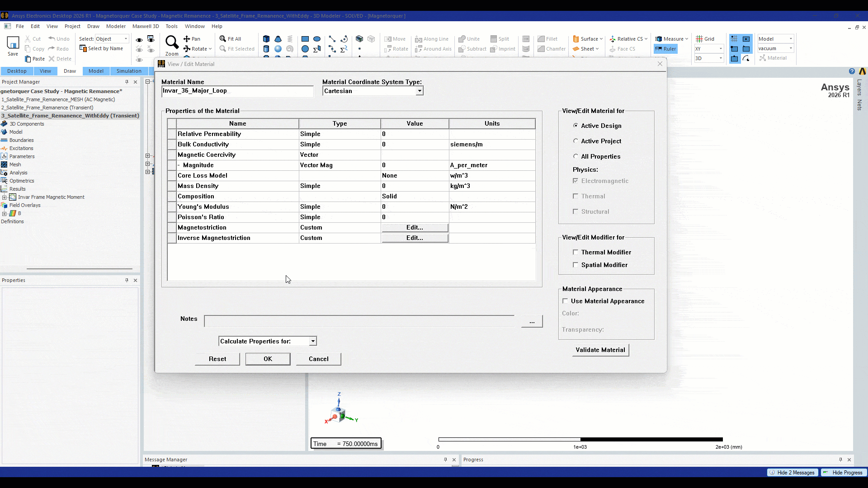The width and height of the screenshot is (868, 488).
Task: Check Use Material Appearance option
Action: pos(565,301)
